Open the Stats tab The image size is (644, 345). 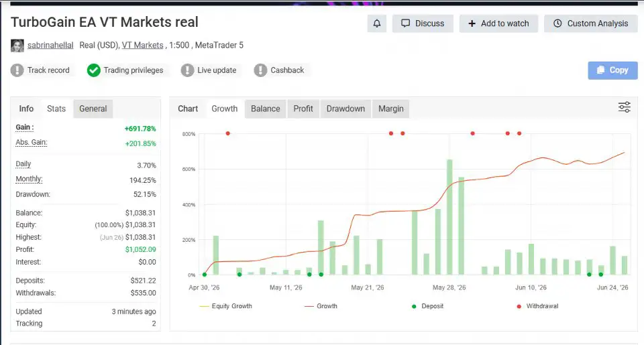56,109
